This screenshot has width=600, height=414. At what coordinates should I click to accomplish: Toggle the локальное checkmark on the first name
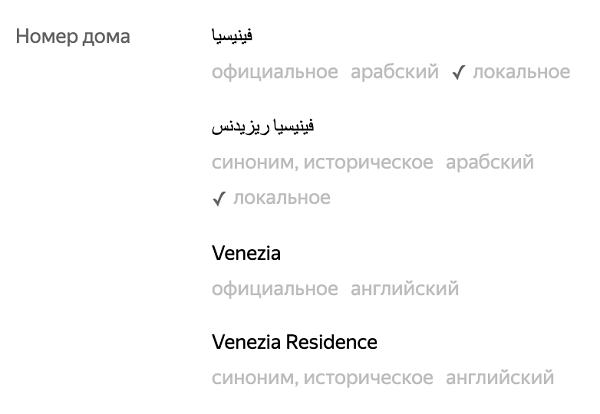(458, 72)
